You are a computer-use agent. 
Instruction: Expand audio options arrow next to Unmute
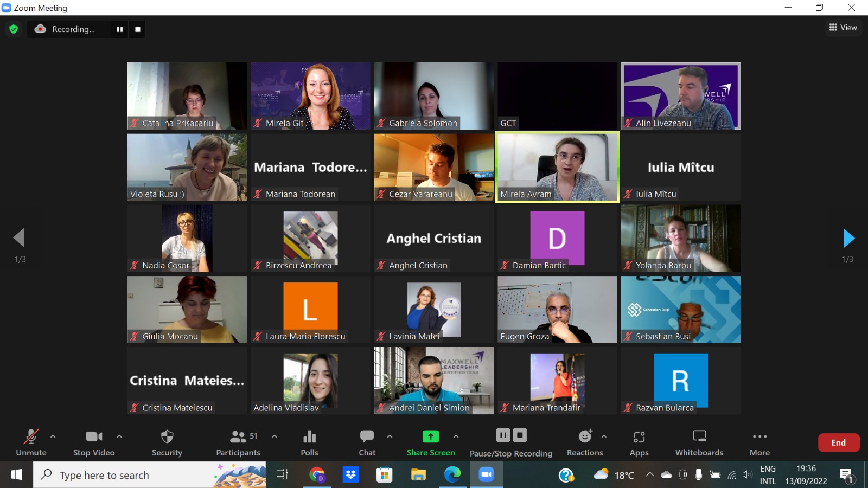(x=53, y=436)
